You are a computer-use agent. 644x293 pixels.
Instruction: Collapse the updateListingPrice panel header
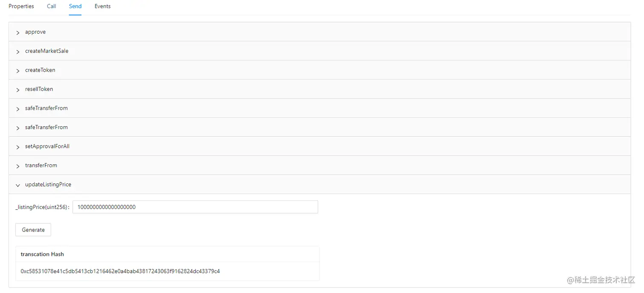tap(319, 184)
